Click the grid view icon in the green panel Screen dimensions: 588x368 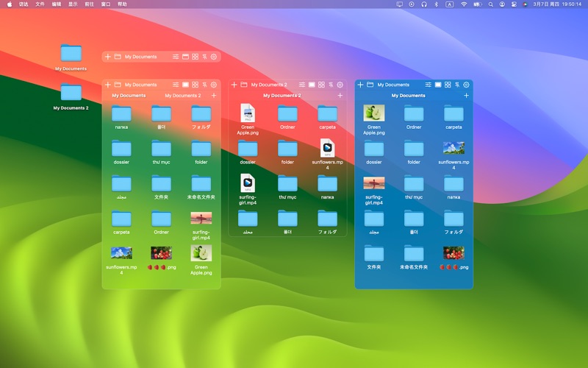(x=195, y=85)
